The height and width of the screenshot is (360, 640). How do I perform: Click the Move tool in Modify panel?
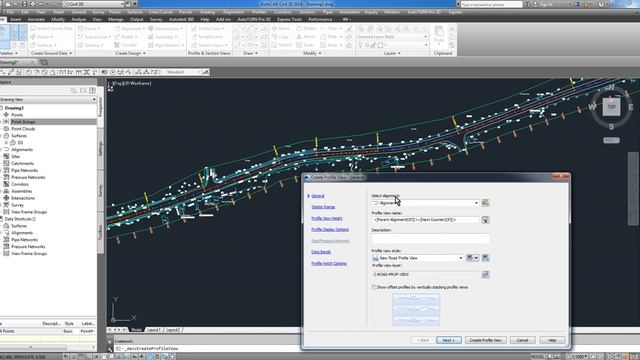tap(281, 29)
